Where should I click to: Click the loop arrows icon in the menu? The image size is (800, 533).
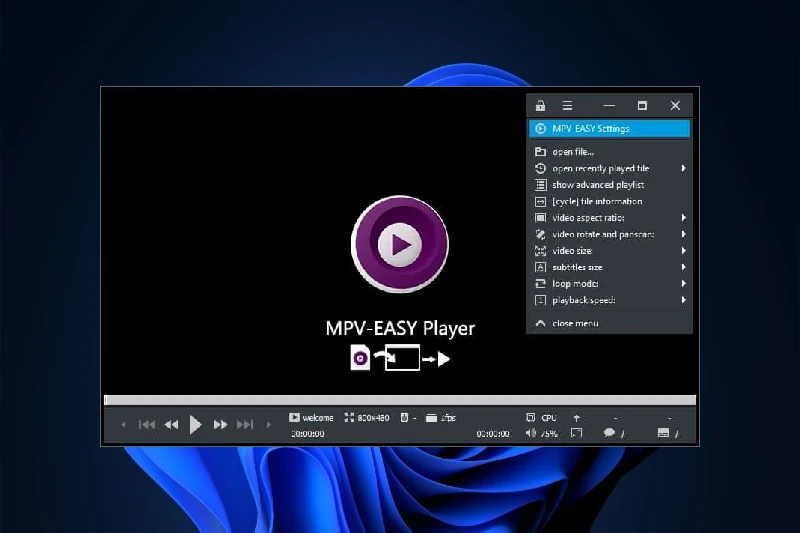click(540, 284)
